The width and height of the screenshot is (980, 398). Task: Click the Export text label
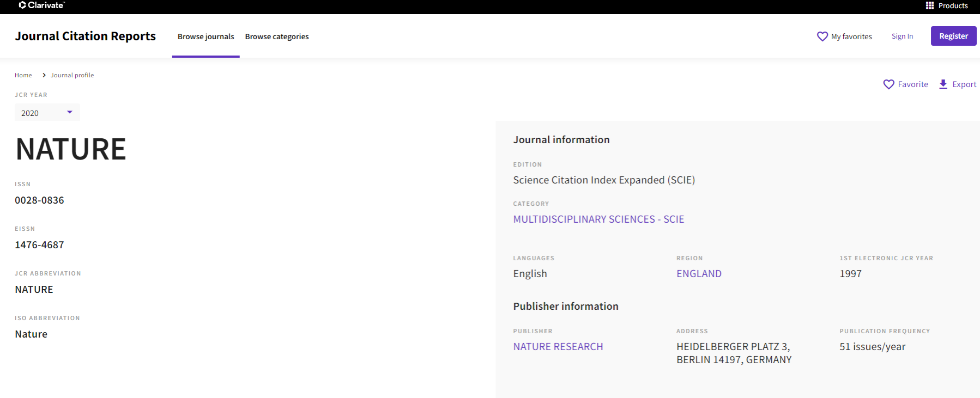click(964, 84)
